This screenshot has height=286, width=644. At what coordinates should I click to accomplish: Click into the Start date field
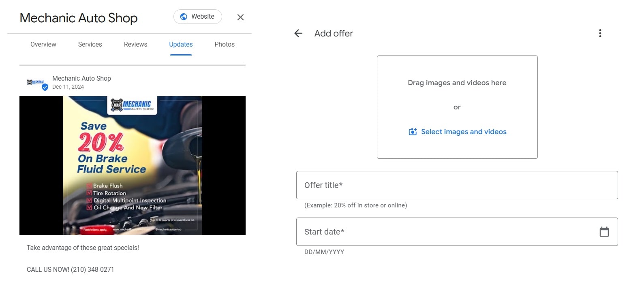tap(446, 232)
